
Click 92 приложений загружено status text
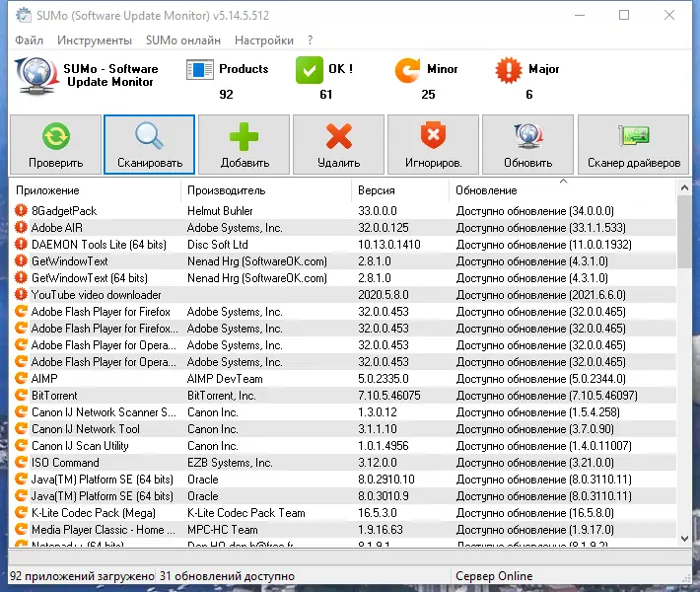[82, 576]
